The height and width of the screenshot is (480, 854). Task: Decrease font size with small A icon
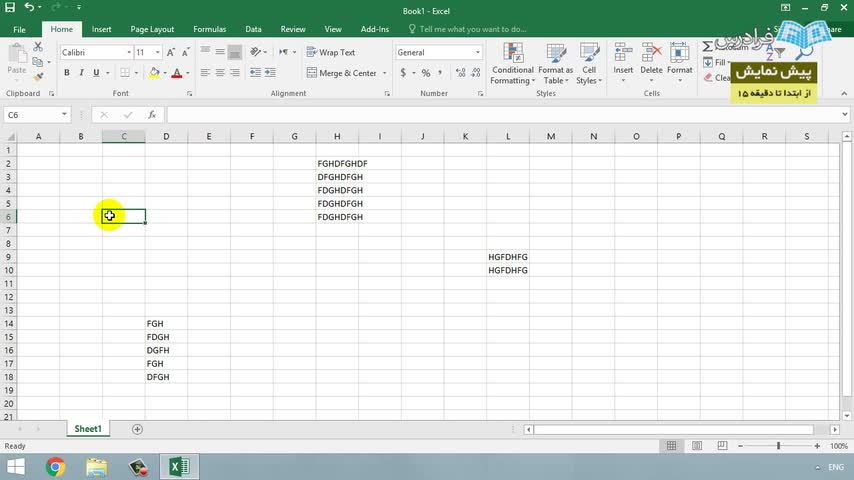click(x=185, y=52)
